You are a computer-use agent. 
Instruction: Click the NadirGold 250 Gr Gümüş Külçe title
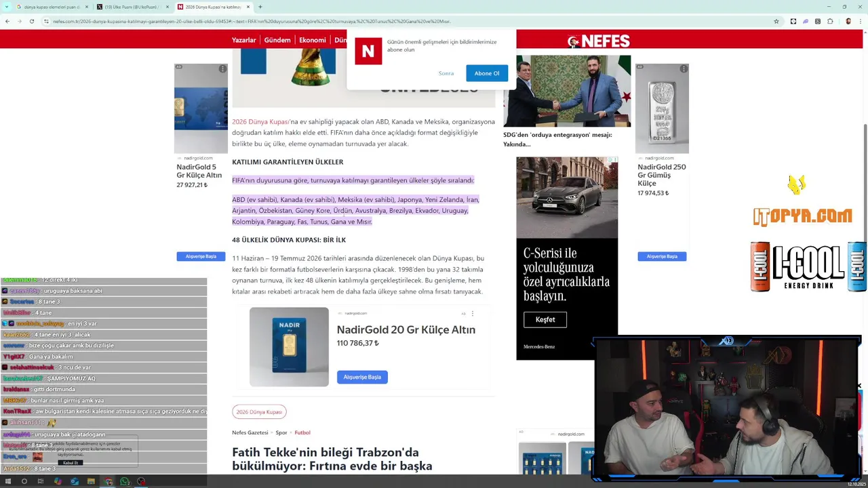point(661,175)
